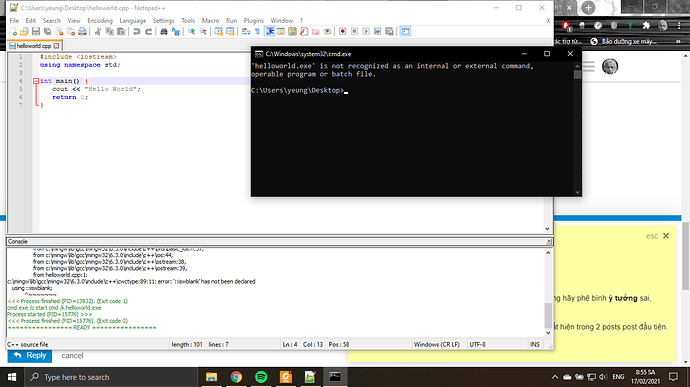Open the Bảo dưỡng xe máy bookmark
The image size is (690, 387).
coord(624,41)
